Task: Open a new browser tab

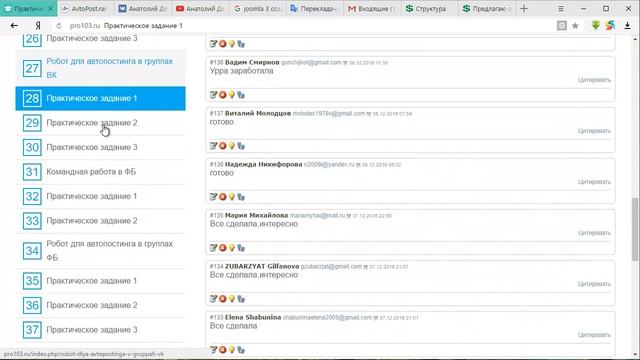Action: [524, 9]
